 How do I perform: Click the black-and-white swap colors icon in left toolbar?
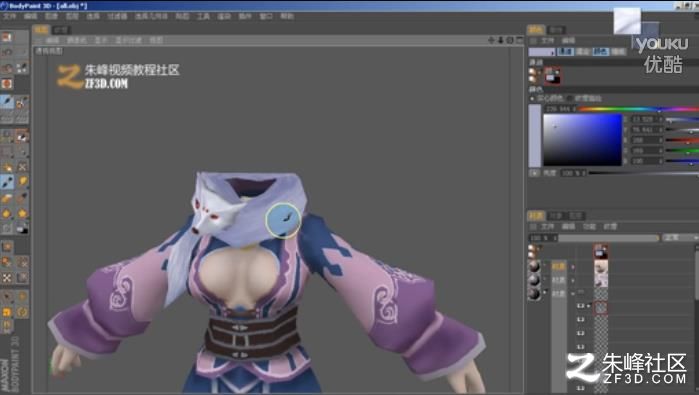[x=22, y=228]
